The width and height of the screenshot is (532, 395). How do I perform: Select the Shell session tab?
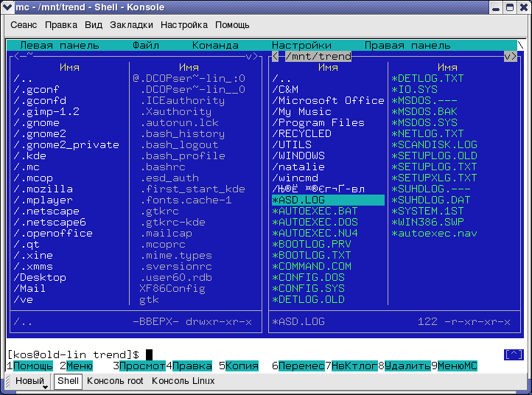[x=69, y=381]
